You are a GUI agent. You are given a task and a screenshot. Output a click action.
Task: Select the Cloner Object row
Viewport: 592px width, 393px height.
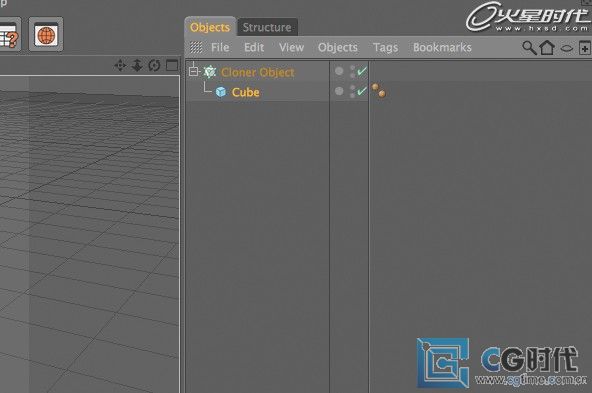pos(258,71)
